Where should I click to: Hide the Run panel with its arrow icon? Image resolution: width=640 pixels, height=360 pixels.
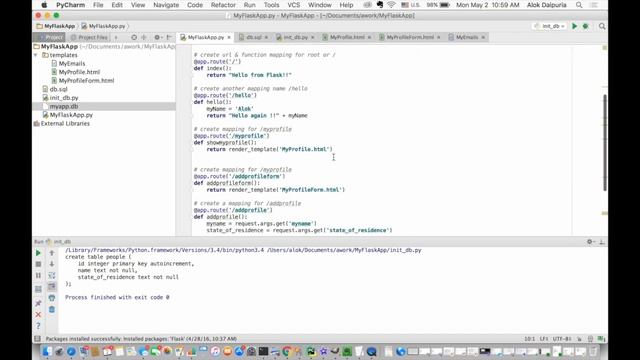tap(602, 242)
